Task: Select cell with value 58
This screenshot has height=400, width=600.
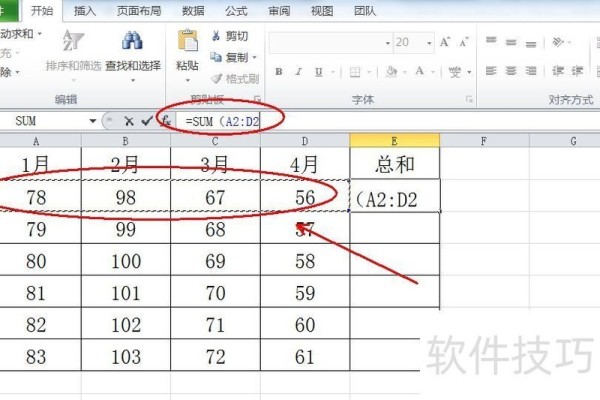Action: pyautogui.click(x=305, y=261)
